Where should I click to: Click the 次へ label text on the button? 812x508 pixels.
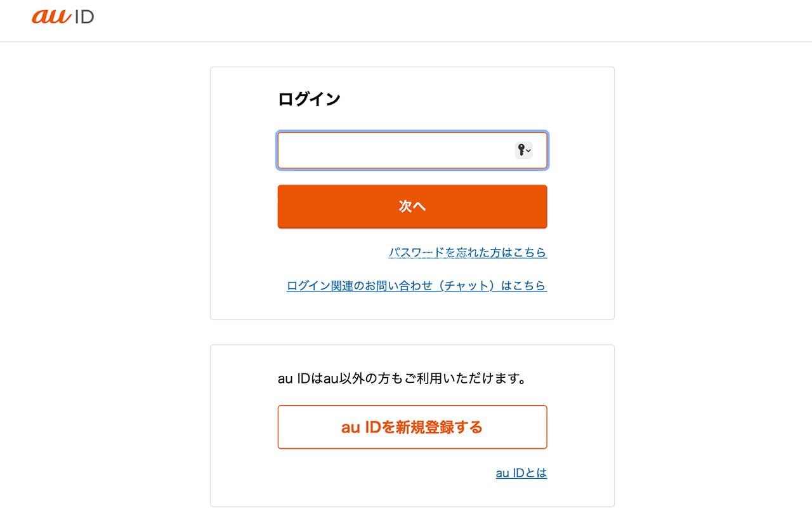[x=412, y=206]
